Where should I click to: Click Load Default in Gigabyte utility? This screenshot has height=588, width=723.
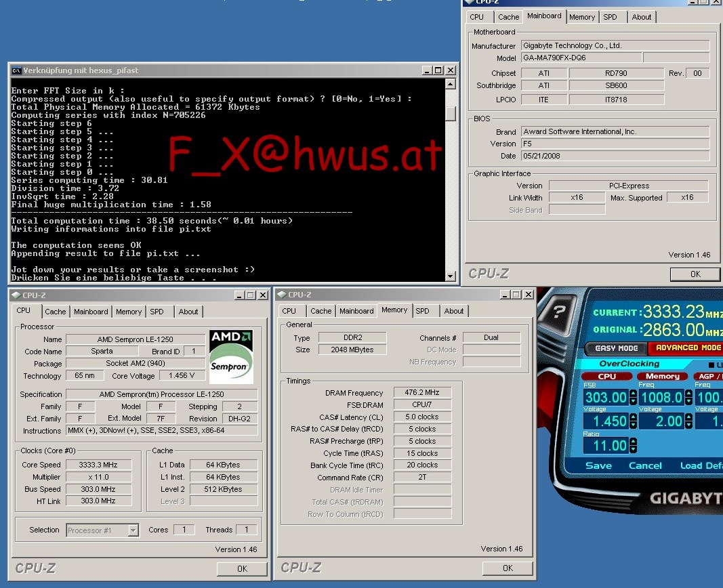[x=701, y=465]
